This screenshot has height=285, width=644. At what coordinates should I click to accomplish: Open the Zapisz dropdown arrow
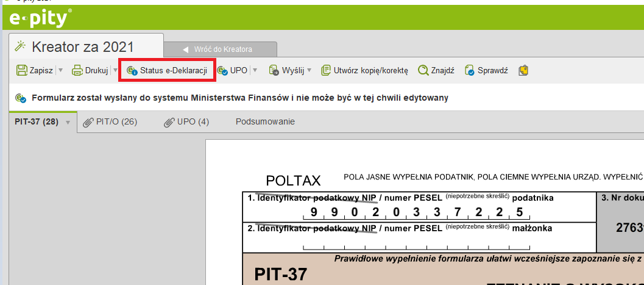61,70
